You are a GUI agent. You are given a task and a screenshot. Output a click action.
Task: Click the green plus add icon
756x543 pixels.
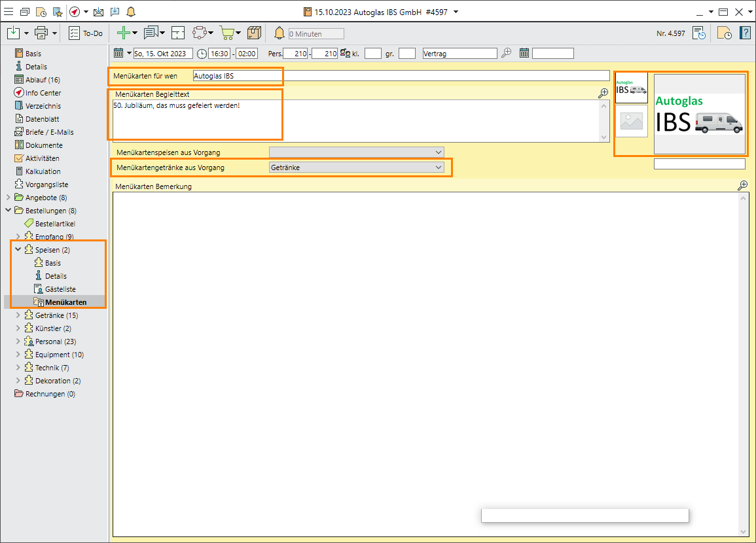122,33
